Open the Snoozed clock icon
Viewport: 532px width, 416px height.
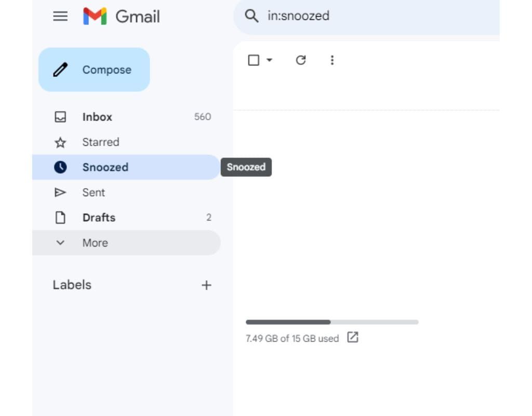click(60, 167)
